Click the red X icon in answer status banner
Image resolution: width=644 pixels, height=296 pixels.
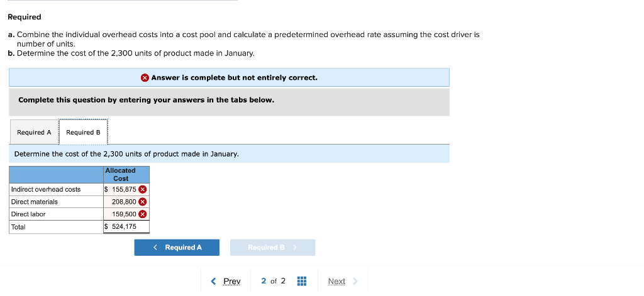click(145, 78)
